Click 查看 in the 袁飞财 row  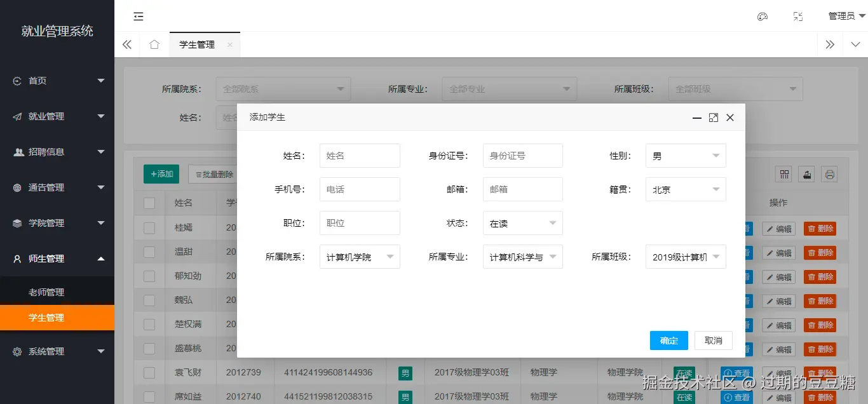[x=736, y=374]
